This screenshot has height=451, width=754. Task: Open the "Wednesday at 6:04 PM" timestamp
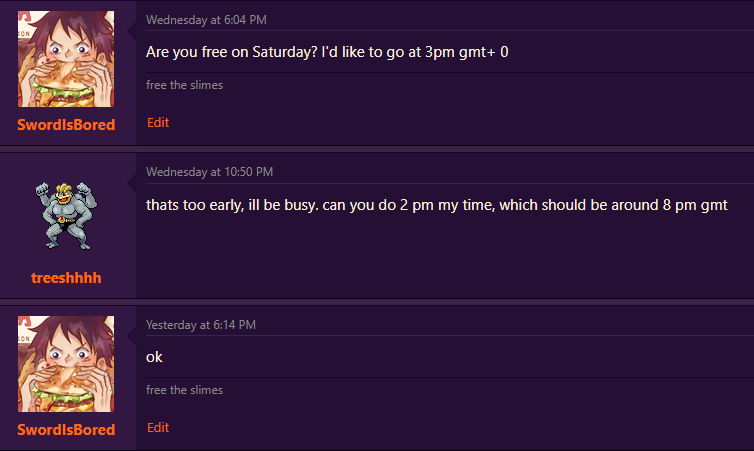click(206, 19)
